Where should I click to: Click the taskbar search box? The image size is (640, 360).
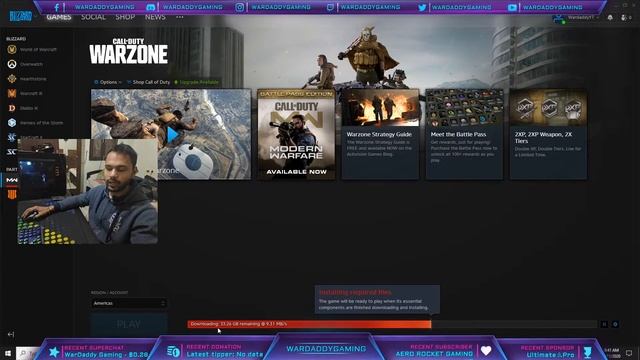point(29,353)
